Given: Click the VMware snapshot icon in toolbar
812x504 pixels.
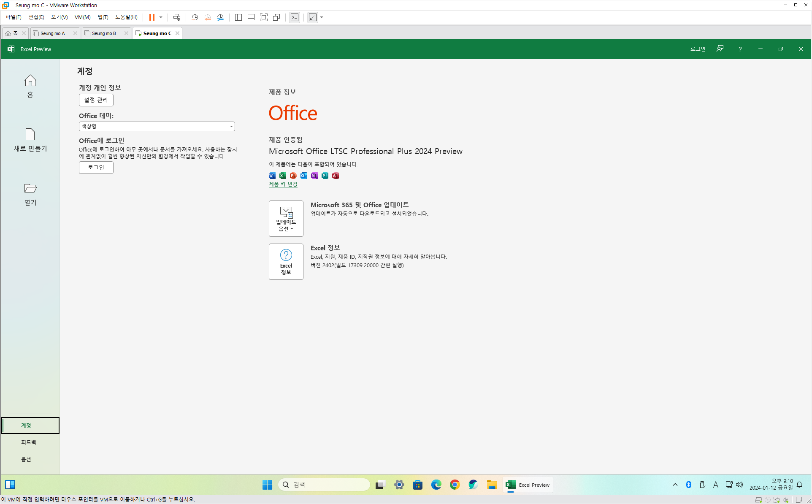Looking at the screenshot, I should pyautogui.click(x=195, y=17).
